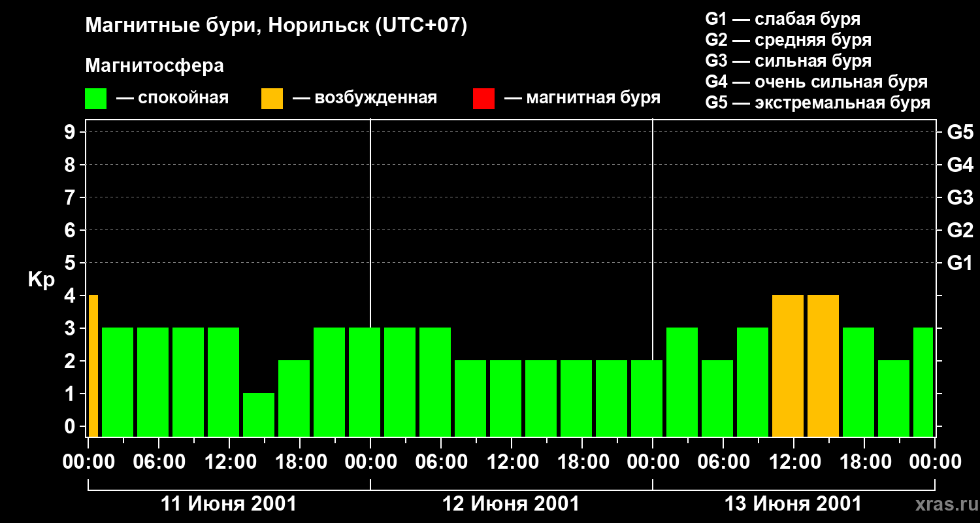Click the red магнитная буря legend swatch

pyautogui.click(x=483, y=99)
